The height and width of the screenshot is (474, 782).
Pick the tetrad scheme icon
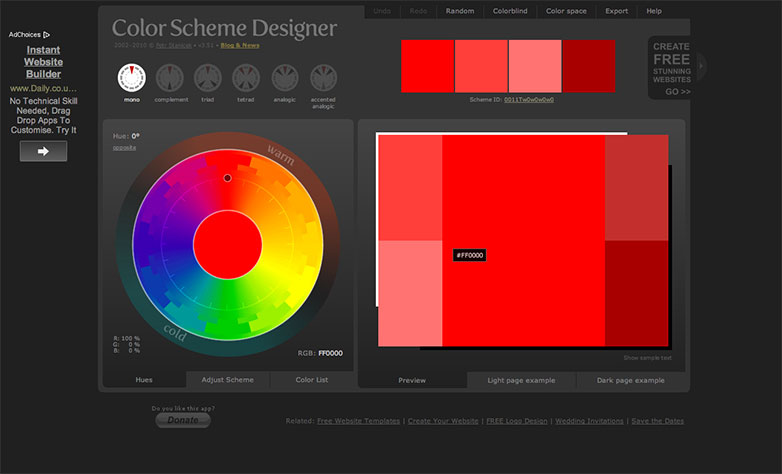coord(246,78)
